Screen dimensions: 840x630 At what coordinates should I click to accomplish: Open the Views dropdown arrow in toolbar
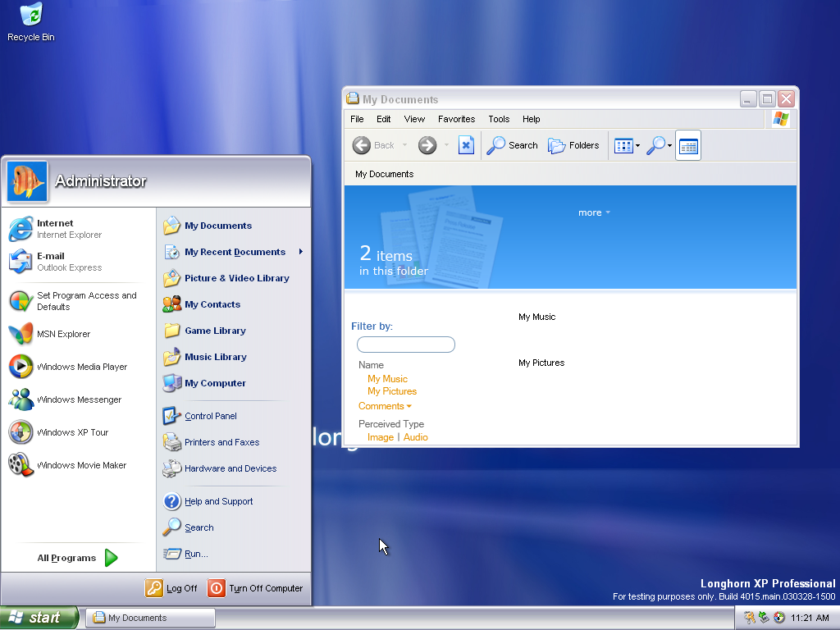[637, 146]
